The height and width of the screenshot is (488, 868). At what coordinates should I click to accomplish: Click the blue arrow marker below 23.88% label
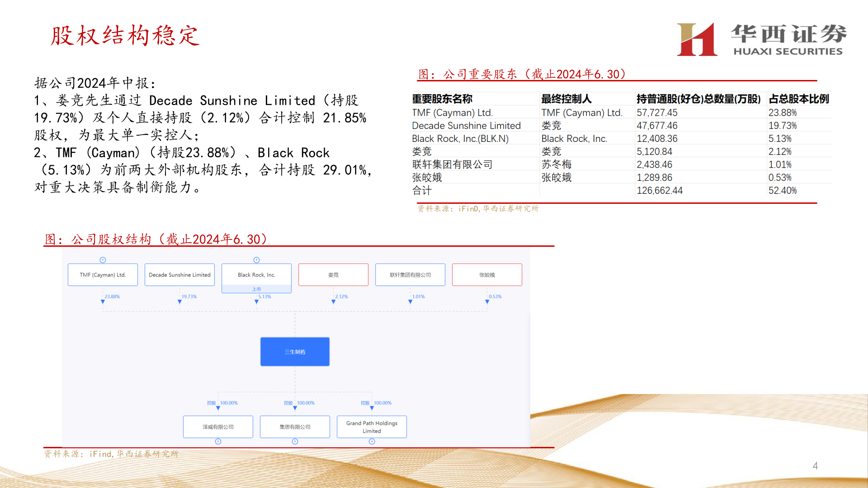(x=103, y=301)
